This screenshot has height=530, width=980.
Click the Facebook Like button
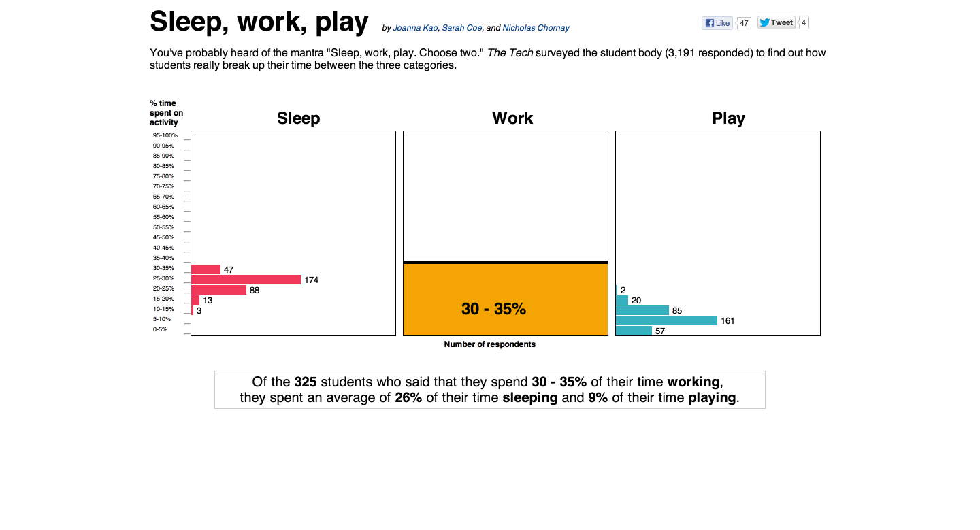tap(717, 23)
